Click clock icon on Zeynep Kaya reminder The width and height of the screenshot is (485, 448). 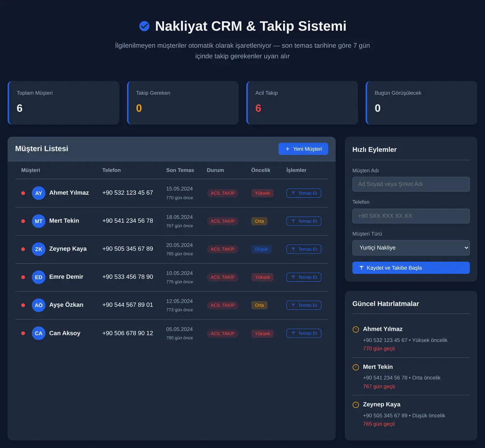click(x=356, y=405)
